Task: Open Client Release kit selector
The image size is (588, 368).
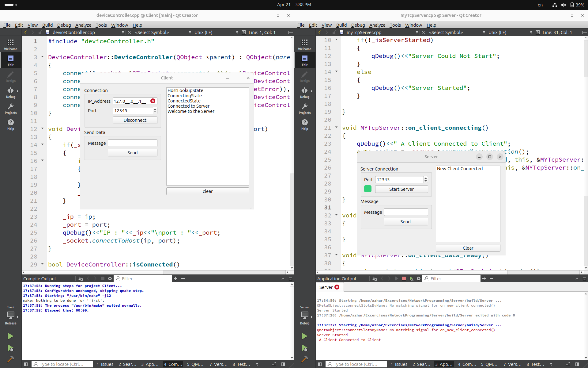Action: coord(11,315)
